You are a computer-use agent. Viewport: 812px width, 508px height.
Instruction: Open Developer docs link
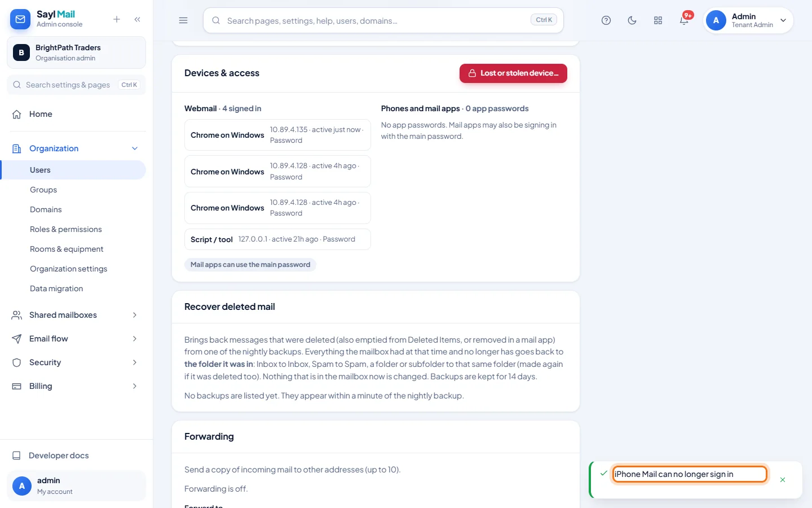[59, 456]
